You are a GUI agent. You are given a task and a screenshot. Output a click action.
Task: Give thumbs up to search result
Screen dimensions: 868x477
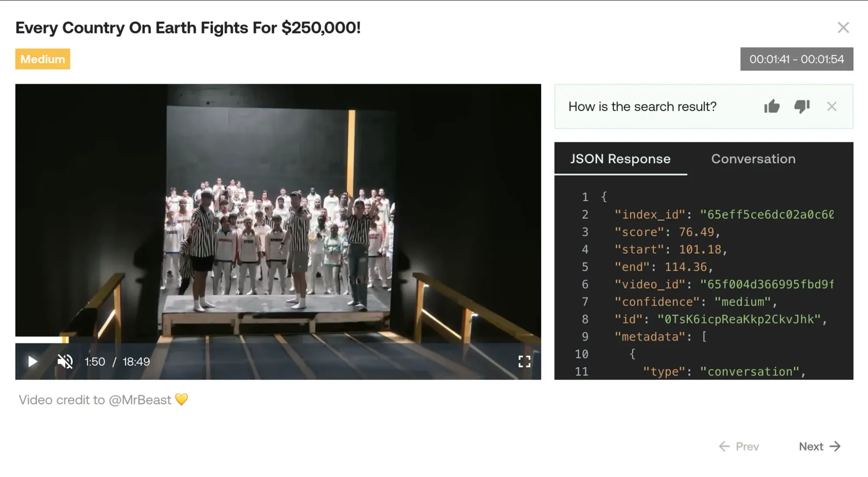click(772, 106)
